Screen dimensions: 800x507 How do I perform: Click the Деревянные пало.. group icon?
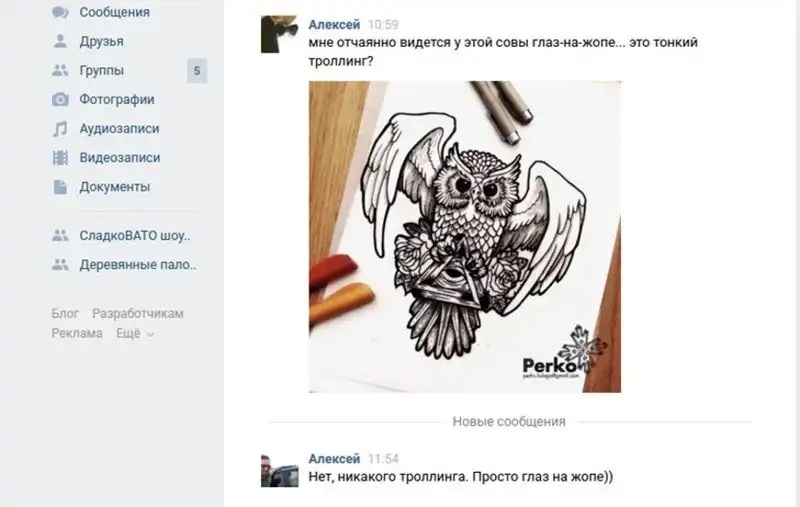click(60, 265)
